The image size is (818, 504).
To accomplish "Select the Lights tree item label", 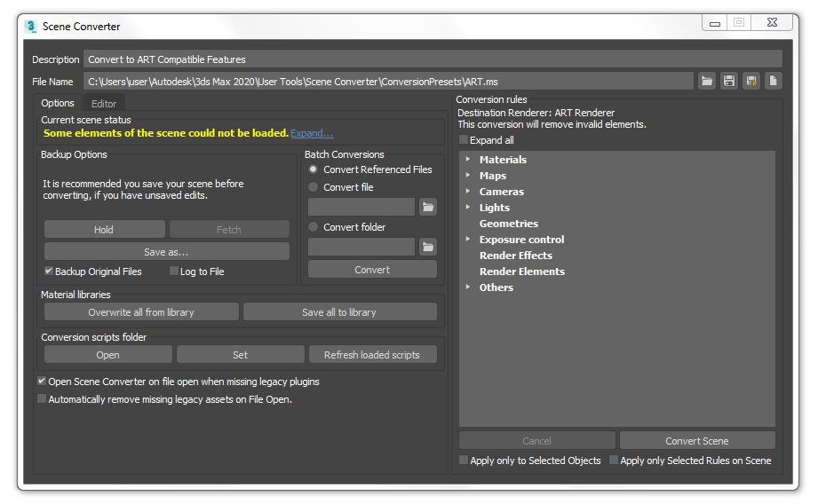I will click(495, 208).
